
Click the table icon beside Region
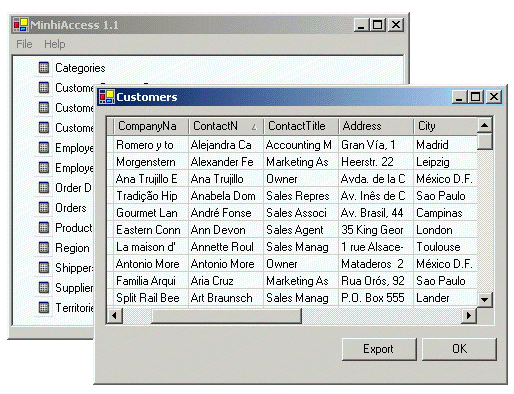coord(44,248)
